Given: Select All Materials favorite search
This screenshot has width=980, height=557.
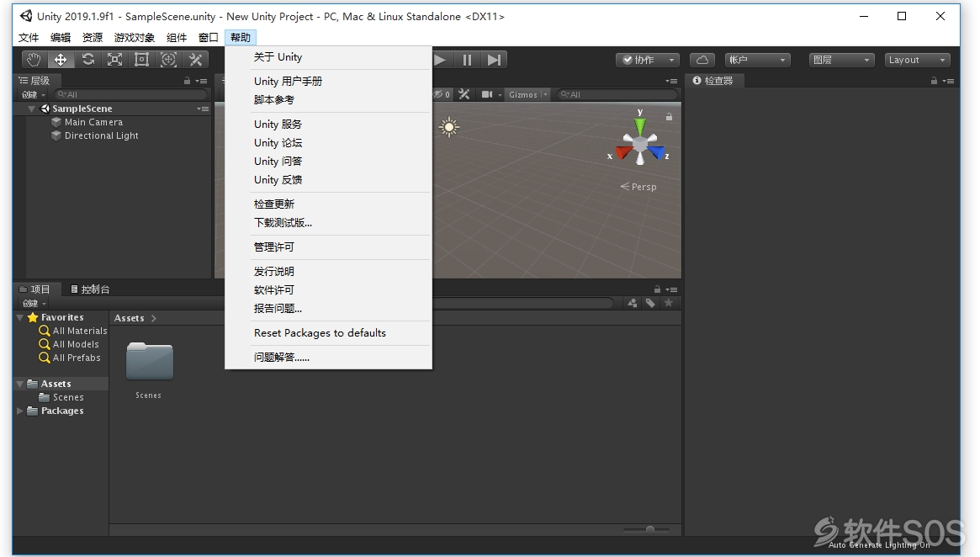Looking at the screenshot, I should tap(73, 331).
